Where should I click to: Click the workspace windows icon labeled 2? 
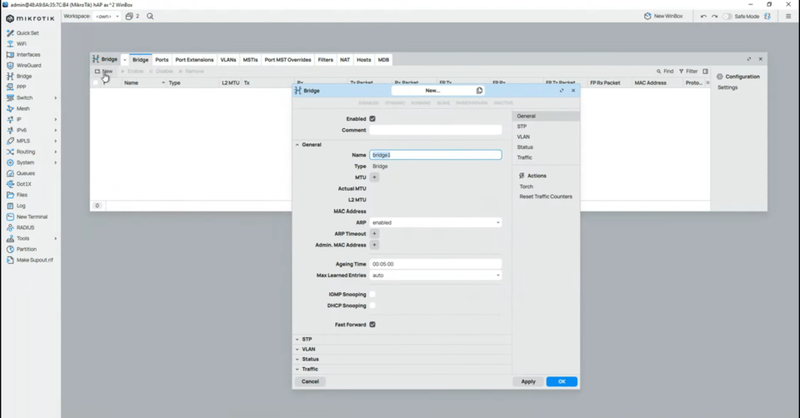pyautogui.click(x=132, y=16)
